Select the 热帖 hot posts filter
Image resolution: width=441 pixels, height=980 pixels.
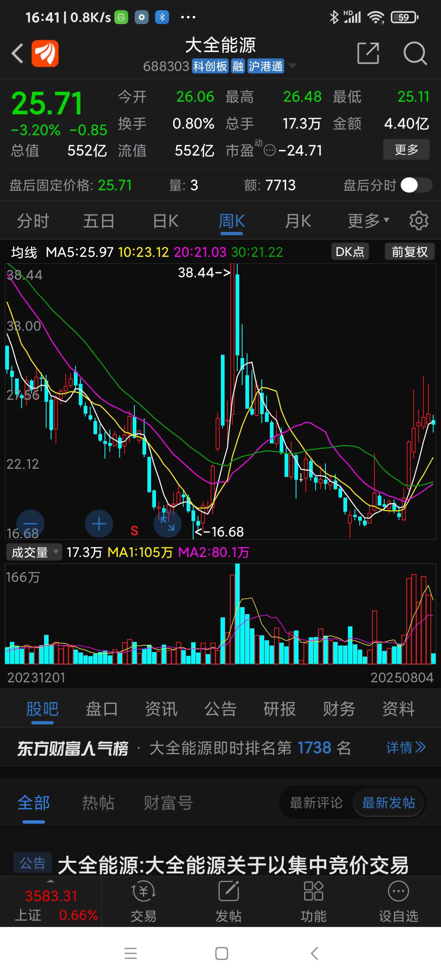[98, 803]
